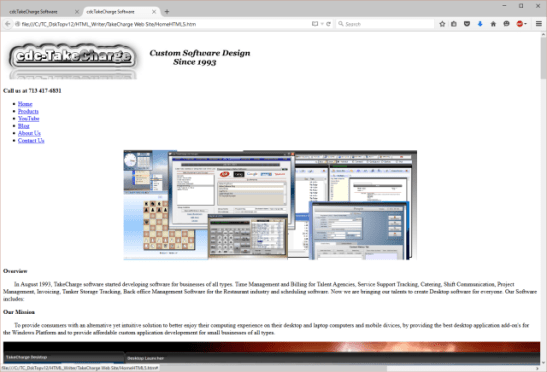The image size is (547, 372).
Task: Go to the Firefox home page
Action: pyautogui.click(x=493, y=24)
